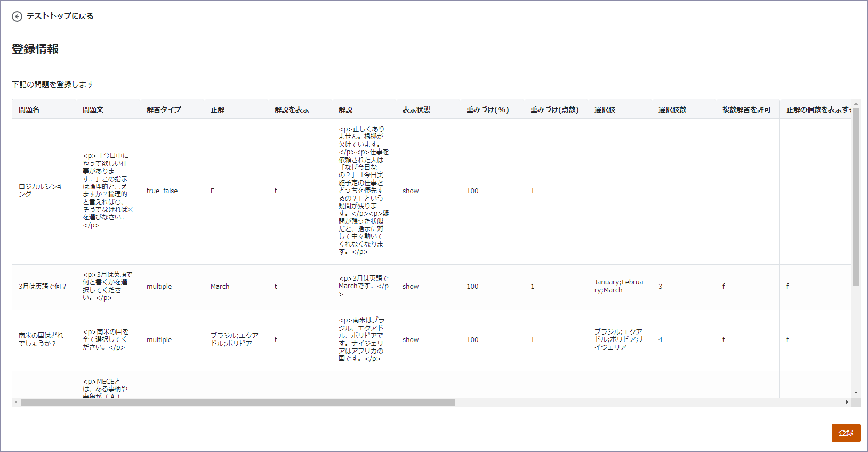
Task: Select the 南米の国はどれでしょうか？ name cell
Action: click(44, 340)
